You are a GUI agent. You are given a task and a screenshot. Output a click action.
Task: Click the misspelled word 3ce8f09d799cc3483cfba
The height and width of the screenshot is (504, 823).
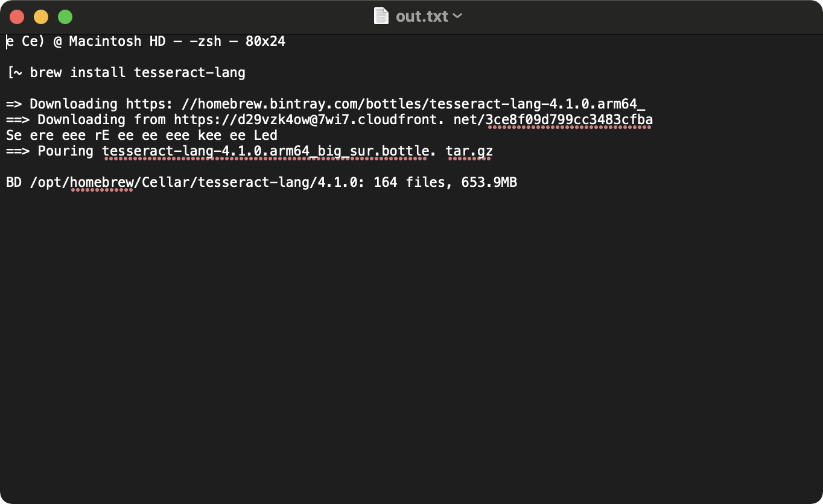569,120
